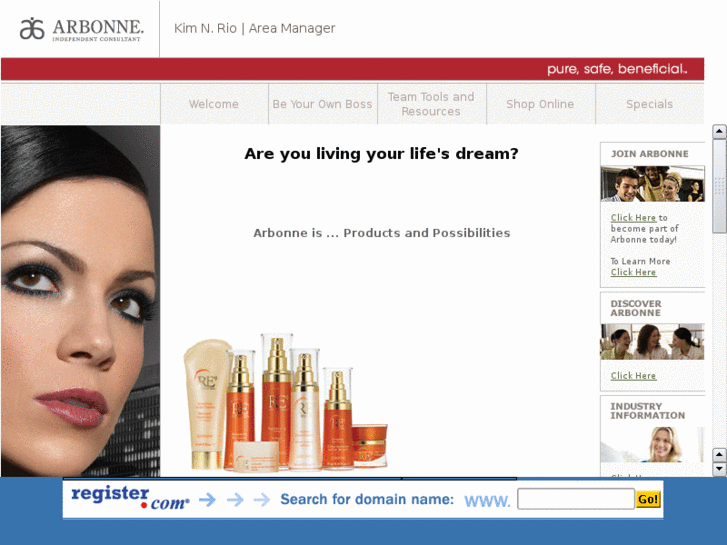
Task: Click 'Kim N. Rio | Area Manager' text
Action: coord(255,28)
